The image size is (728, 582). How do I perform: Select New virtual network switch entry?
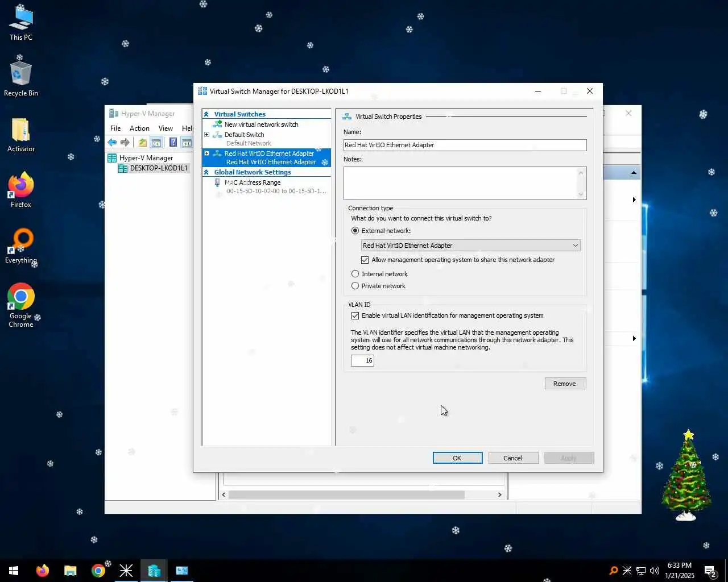261,124
